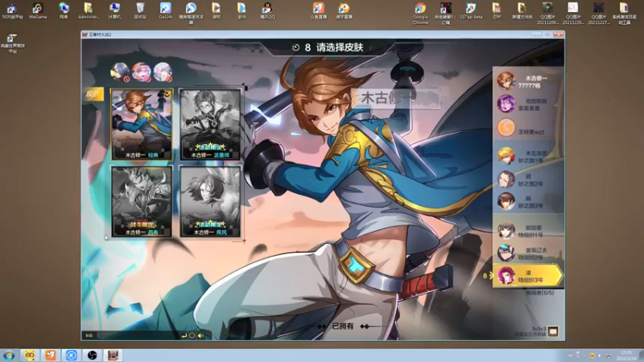
Task: Open the GoLink desktop shortcut
Action: (166, 10)
